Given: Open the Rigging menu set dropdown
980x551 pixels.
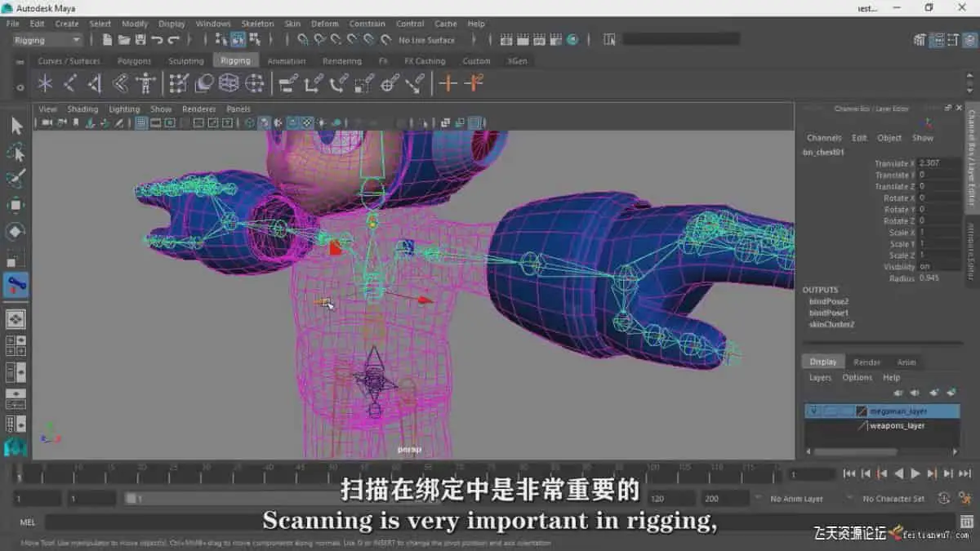Looking at the screenshot, I should [x=47, y=39].
